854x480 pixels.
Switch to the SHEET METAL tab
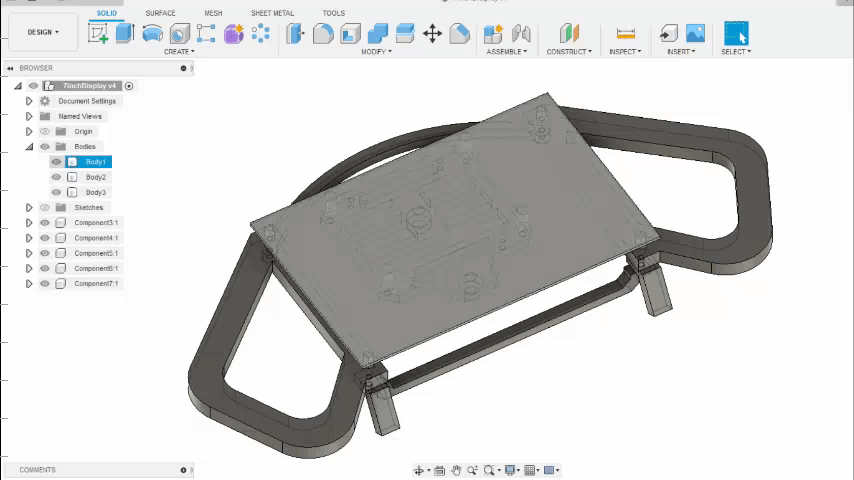pyautogui.click(x=273, y=13)
